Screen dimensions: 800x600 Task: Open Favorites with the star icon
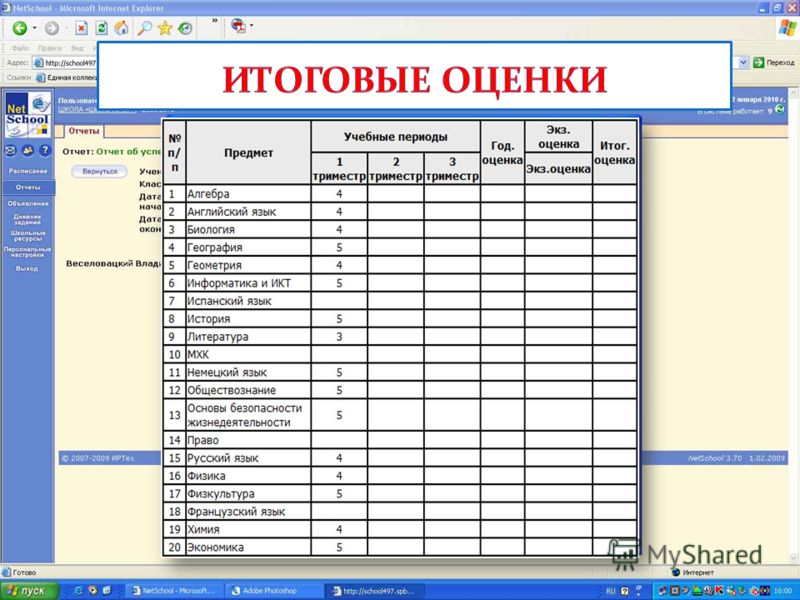click(x=165, y=28)
